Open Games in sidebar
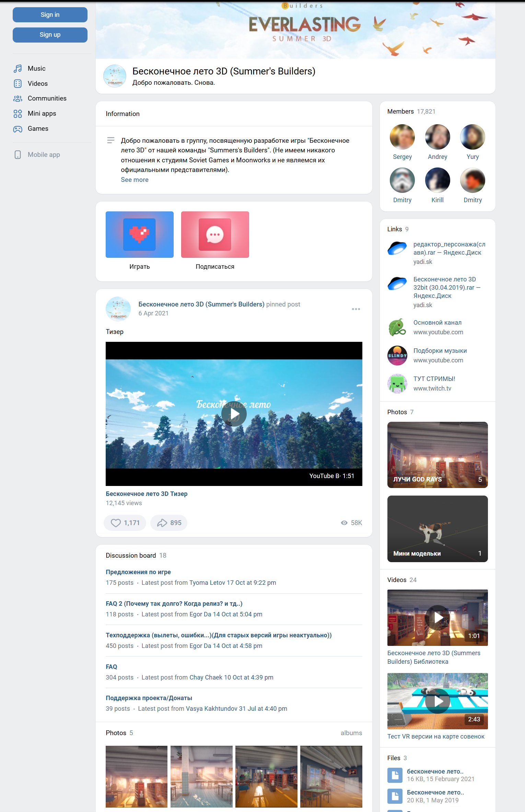The height and width of the screenshot is (812, 525). point(38,129)
